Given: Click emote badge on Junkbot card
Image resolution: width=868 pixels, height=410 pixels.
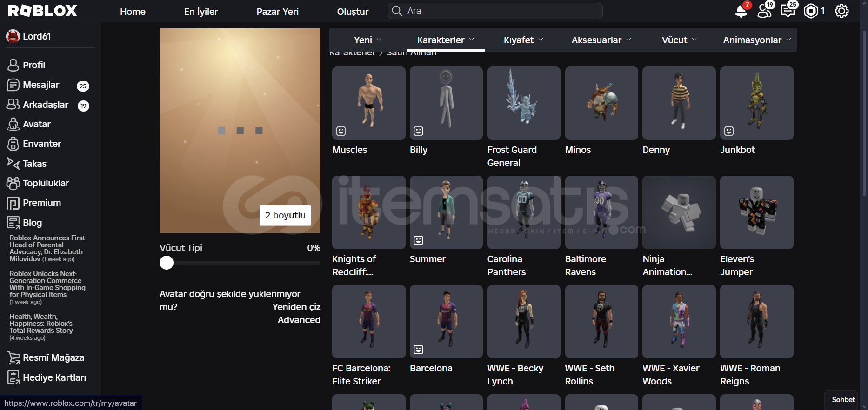Looking at the screenshot, I should pos(729,131).
